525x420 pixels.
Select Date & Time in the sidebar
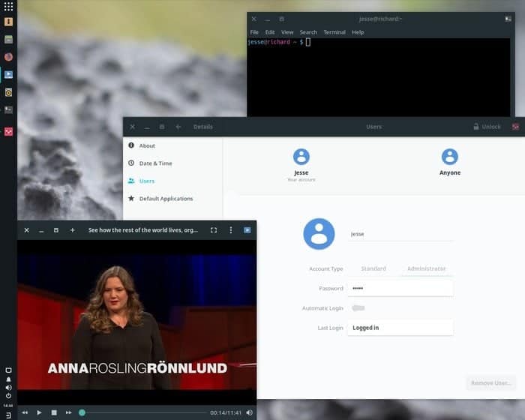pos(155,163)
